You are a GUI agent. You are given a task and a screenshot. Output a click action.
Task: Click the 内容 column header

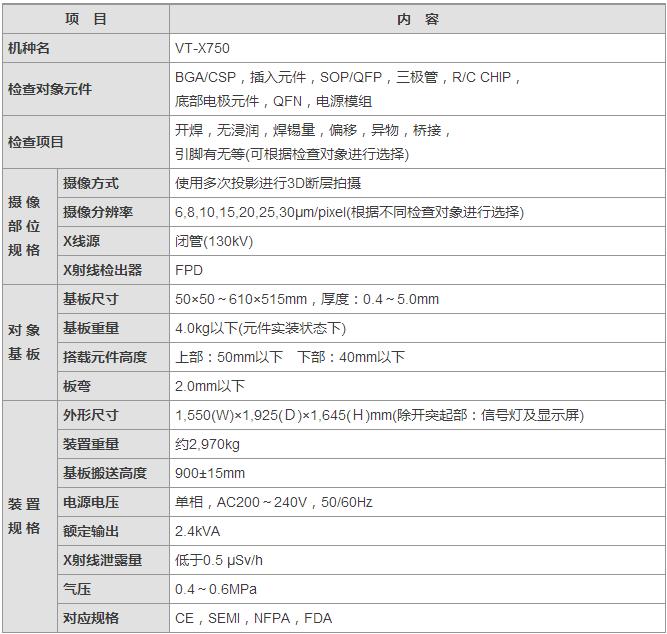pos(417,19)
